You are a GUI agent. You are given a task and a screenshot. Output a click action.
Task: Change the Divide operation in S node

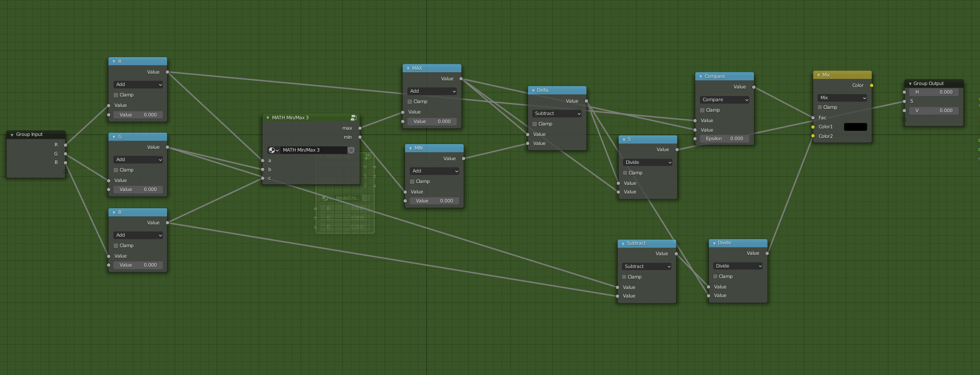[648, 163]
